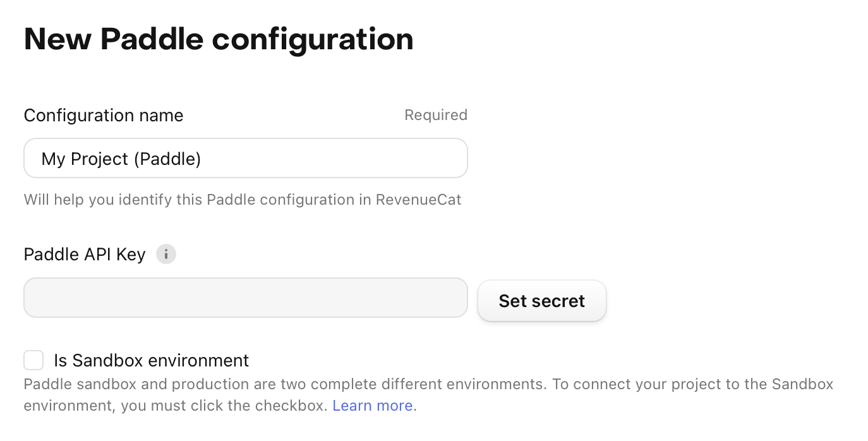
Task: Click the 'Required' indicator text
Action: pos(436,115)
